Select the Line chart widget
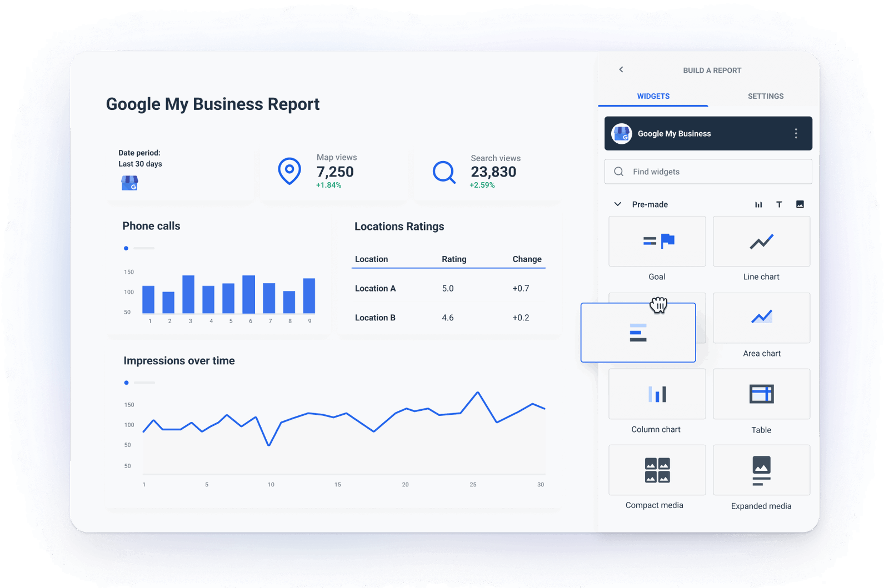This screenshot has width=889, height=588. pyautogui.click(x=761, y=241)
